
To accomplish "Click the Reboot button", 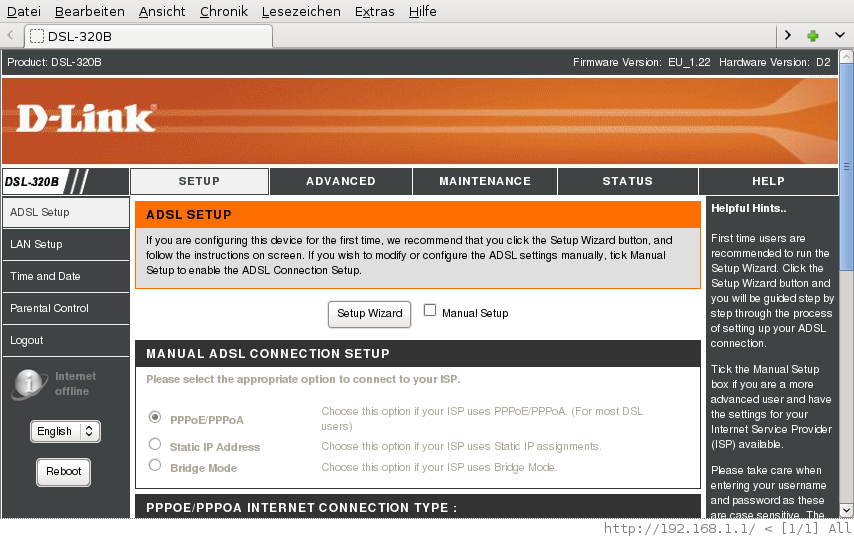I will click(x=63, y=472).
